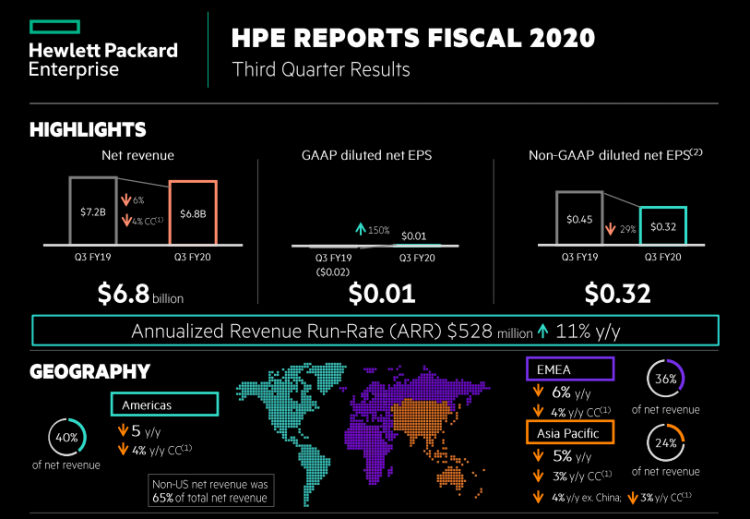Click the 'Third Quarter Results' subtitle
Viewport: 750px width, 519px height.
[x=321, y=70]
